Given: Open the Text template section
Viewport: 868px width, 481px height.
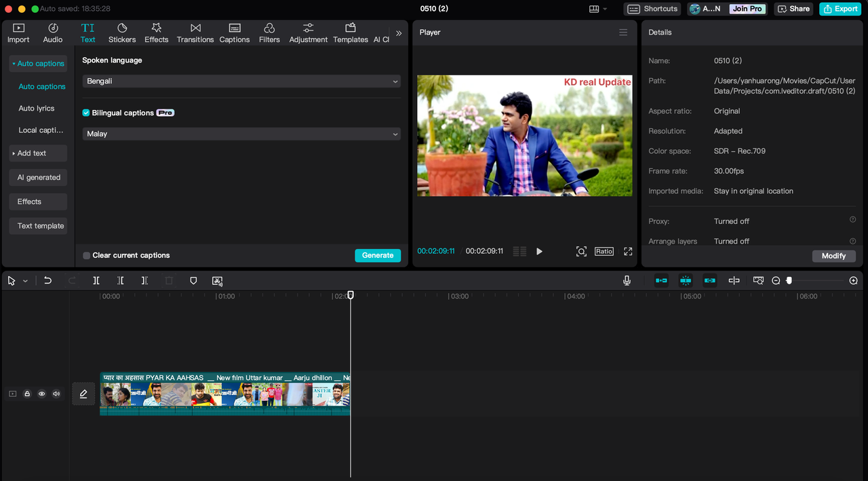Looking at the screenshot, I should click(x=38, y=226).
